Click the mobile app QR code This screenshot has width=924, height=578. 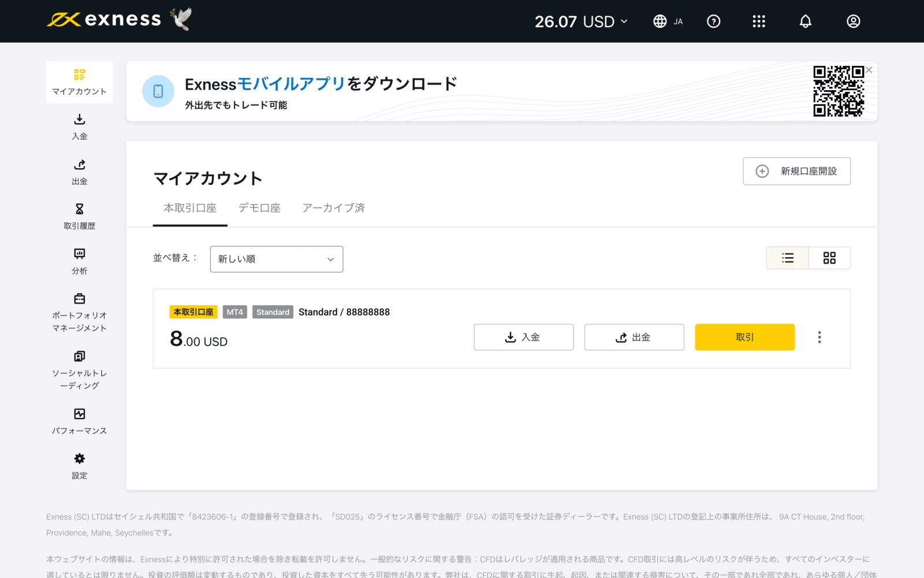(x=839, y=91)
